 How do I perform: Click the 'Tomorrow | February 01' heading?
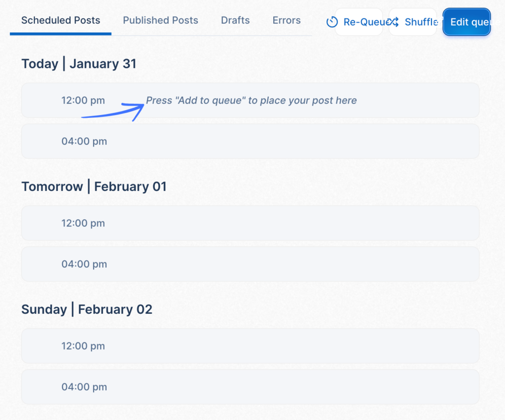(x=94, y=187)
